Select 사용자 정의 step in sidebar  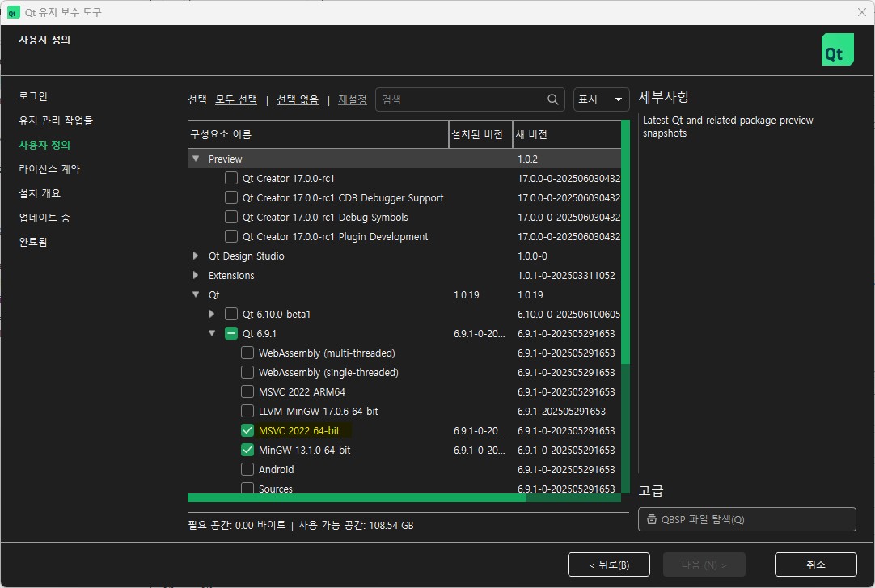point(44,145)
